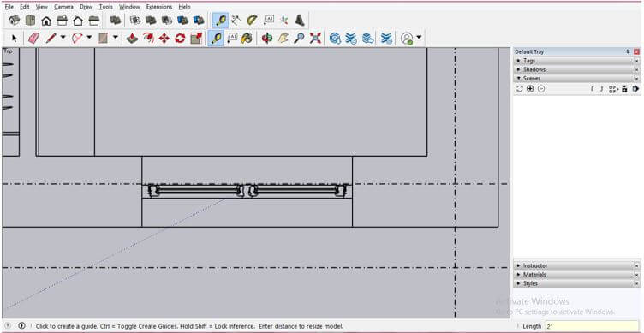
Task: Select the Iso view icon
Action: pos(15,21)
